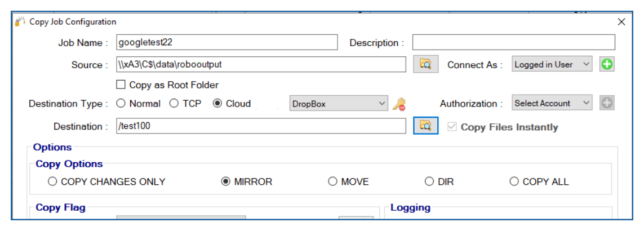Toggle Copy Files Instantly checkbox

[452, 127]
